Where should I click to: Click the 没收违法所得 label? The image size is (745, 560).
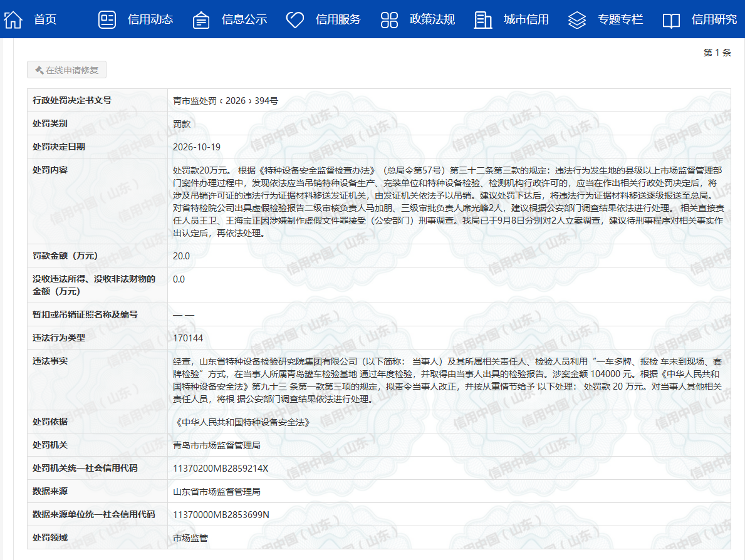coord(94,285)
